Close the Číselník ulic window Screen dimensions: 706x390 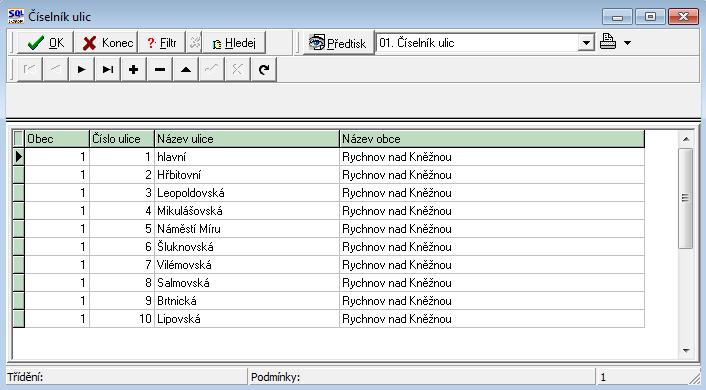(x=683, y=17)
